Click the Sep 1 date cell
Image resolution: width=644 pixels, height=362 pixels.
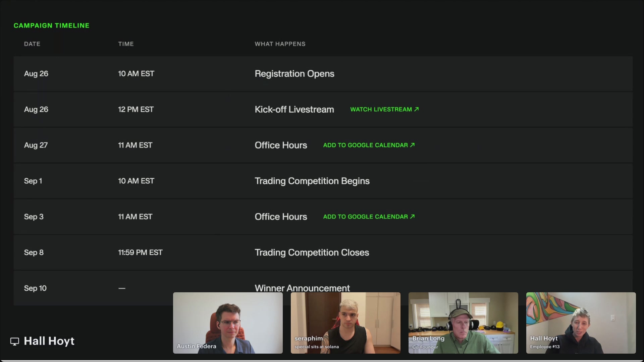tap(33, 181)
